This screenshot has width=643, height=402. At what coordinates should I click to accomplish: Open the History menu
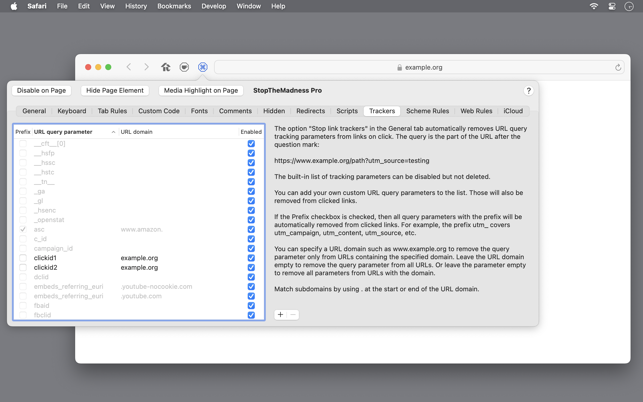click(x=136, y=6)
